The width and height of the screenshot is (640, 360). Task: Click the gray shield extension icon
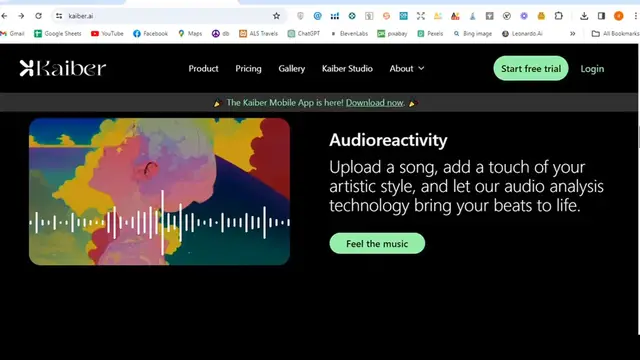300,16
